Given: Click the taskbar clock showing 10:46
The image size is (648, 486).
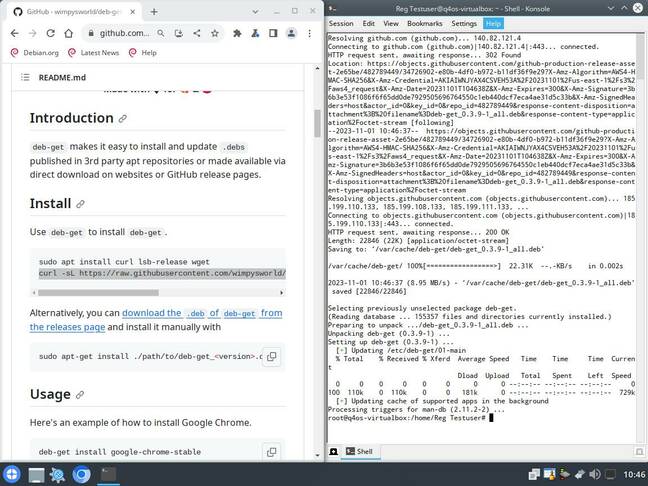Looking at the screenshot, I should point(634,474).
